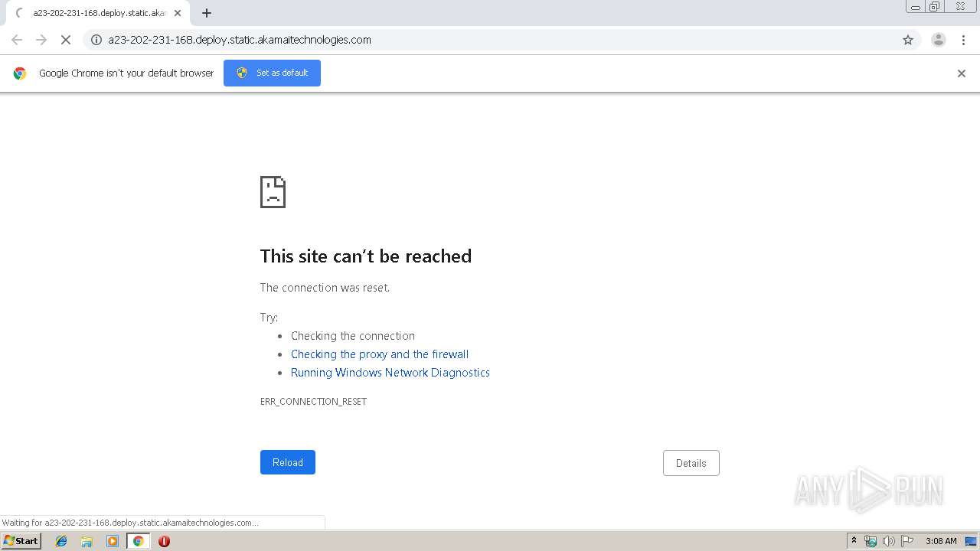The image size is (980, 551).
Task: Open File Explorer folder icon in taskbar
Action: [87, 541]
